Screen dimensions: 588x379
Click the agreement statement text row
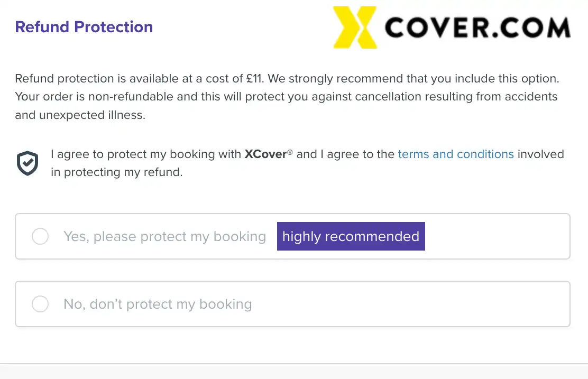tap(307, 163)
